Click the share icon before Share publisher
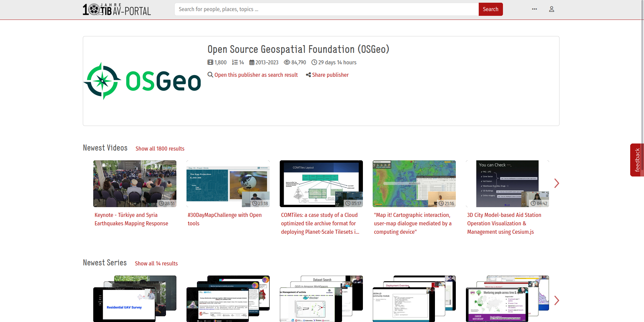 coord(308,75)
